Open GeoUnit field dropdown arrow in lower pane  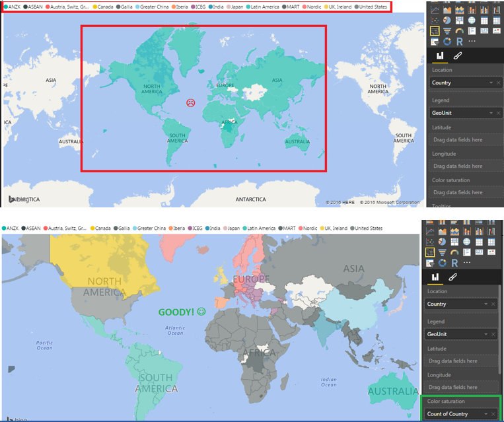486,334
